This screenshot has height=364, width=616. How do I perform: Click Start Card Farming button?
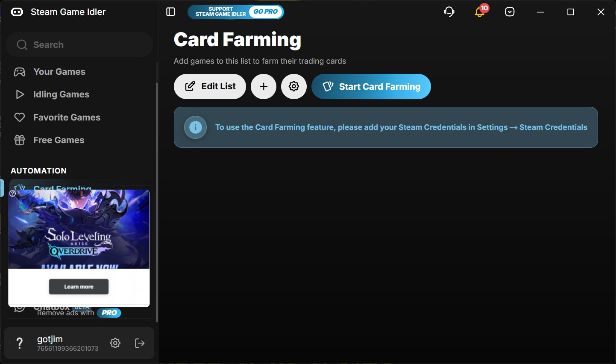371,87
